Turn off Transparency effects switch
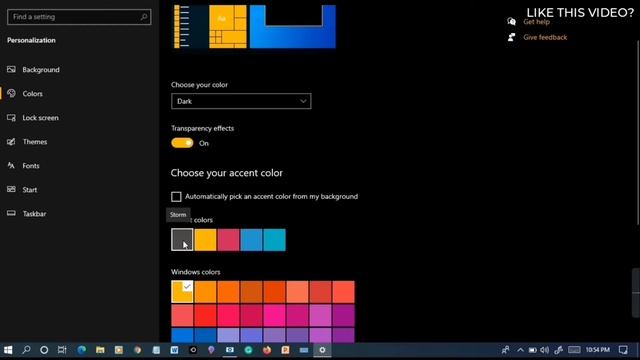The image size is (640, 360). 182,143
